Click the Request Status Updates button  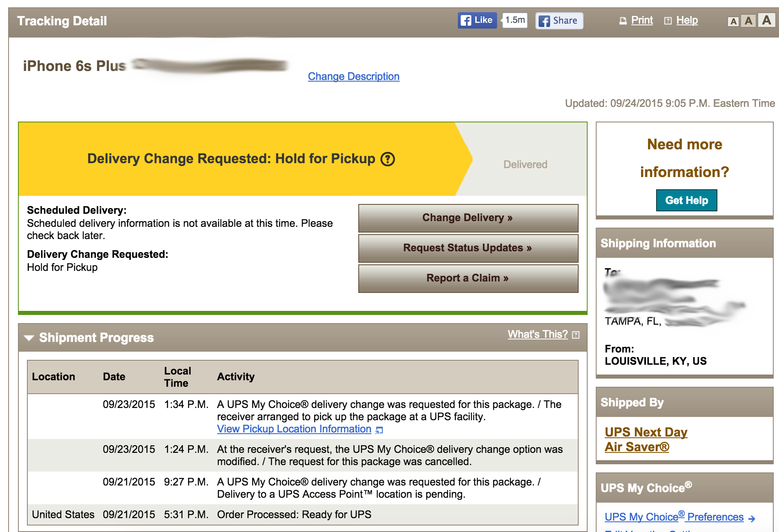click(x=468, y=248)
